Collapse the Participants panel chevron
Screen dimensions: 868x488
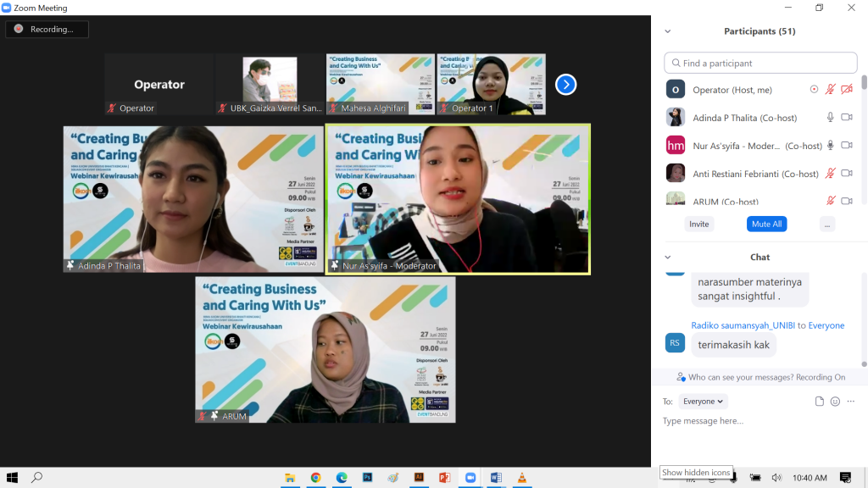(x=668, y=31)
